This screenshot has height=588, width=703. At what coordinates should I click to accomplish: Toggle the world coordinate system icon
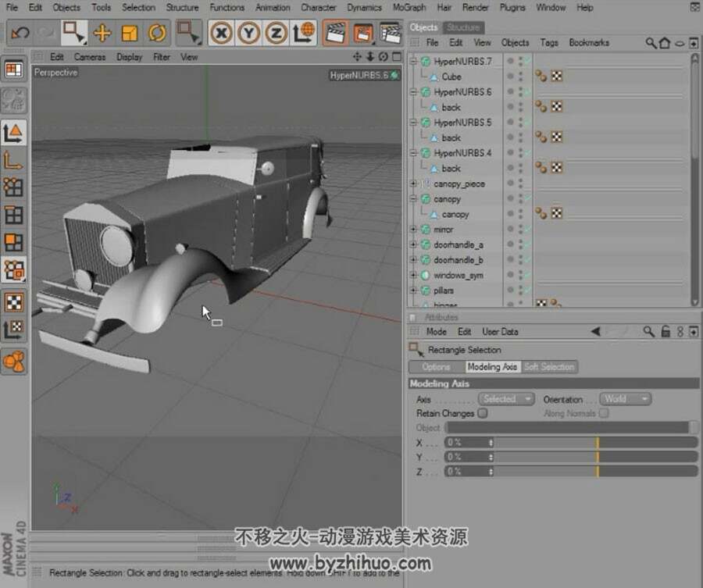pyautogui.click(x=304, y=33)
